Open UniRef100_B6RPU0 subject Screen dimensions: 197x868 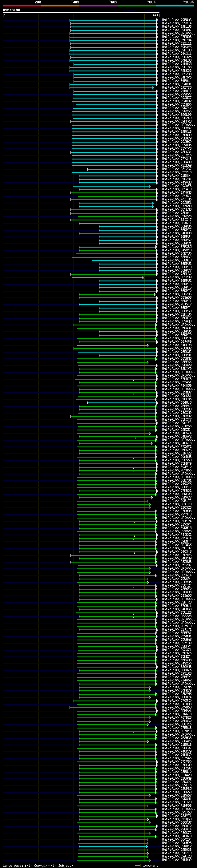pos(177,226)
